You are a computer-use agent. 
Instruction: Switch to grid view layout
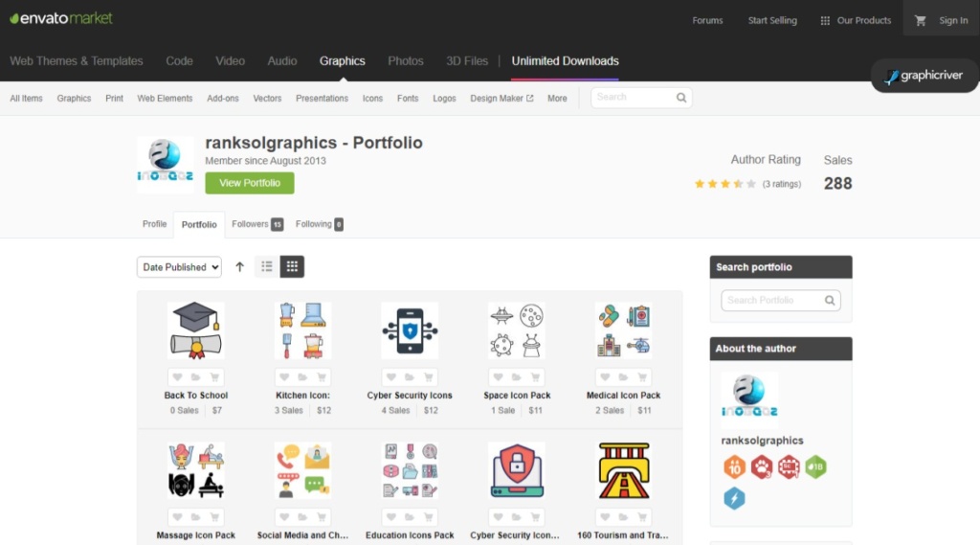point(292,267)
